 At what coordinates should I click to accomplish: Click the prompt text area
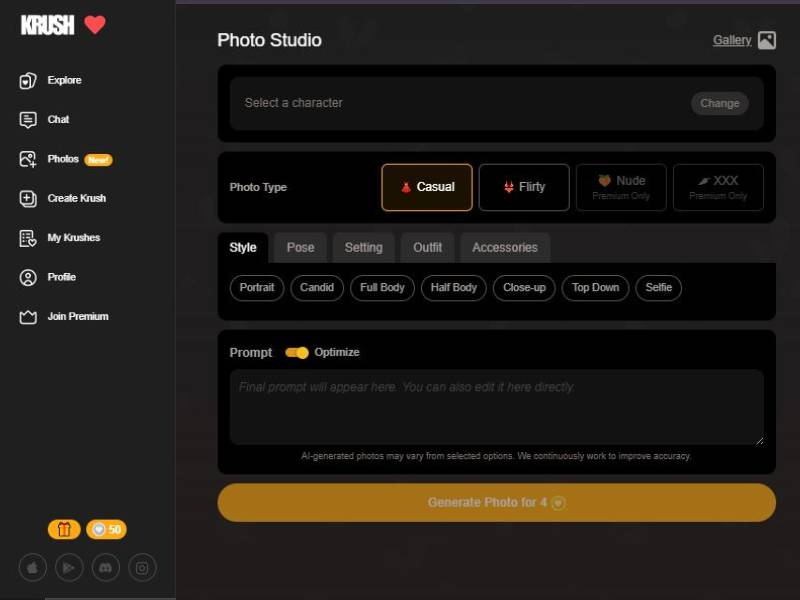[x=497, y=407]
